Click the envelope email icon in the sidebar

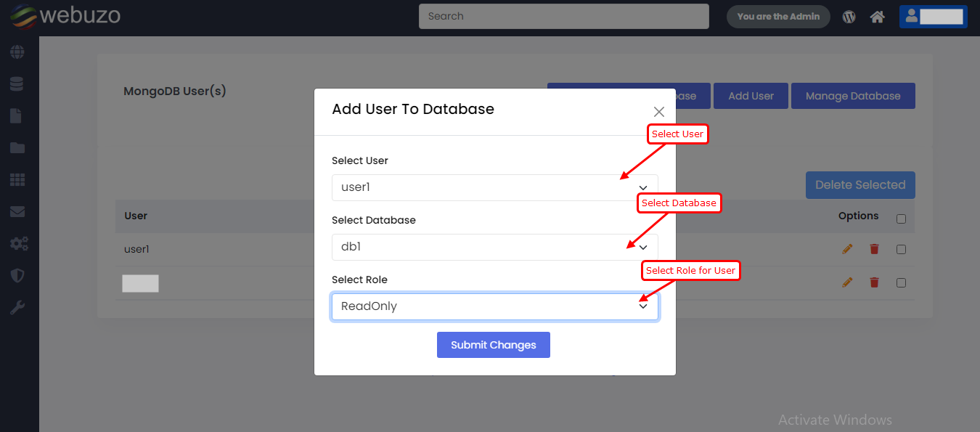17,212
